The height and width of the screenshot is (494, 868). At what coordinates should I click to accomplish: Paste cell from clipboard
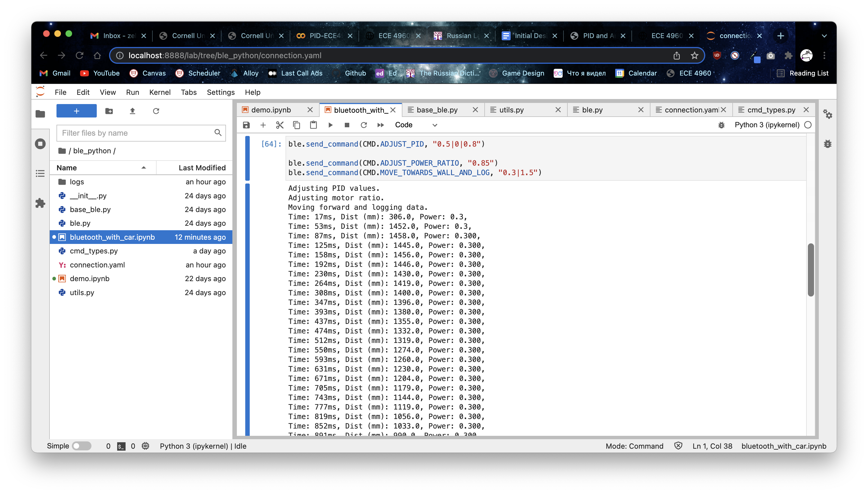(313, 125)
